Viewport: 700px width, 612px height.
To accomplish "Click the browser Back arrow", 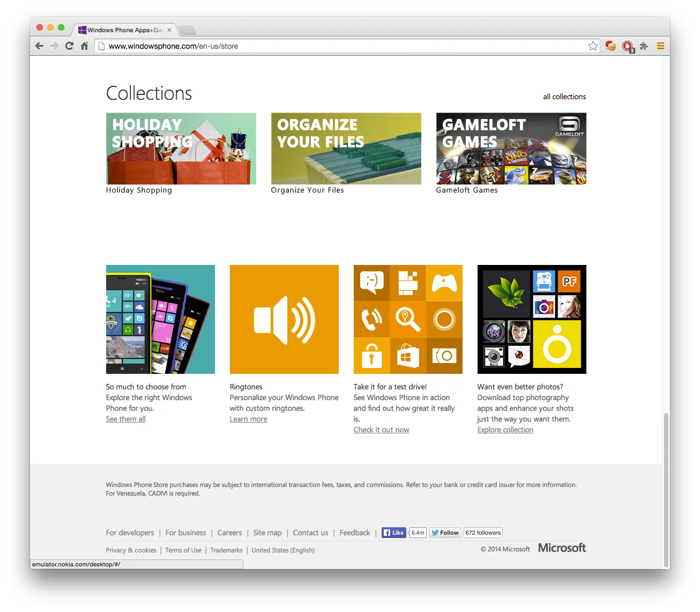I will [39, 46].
